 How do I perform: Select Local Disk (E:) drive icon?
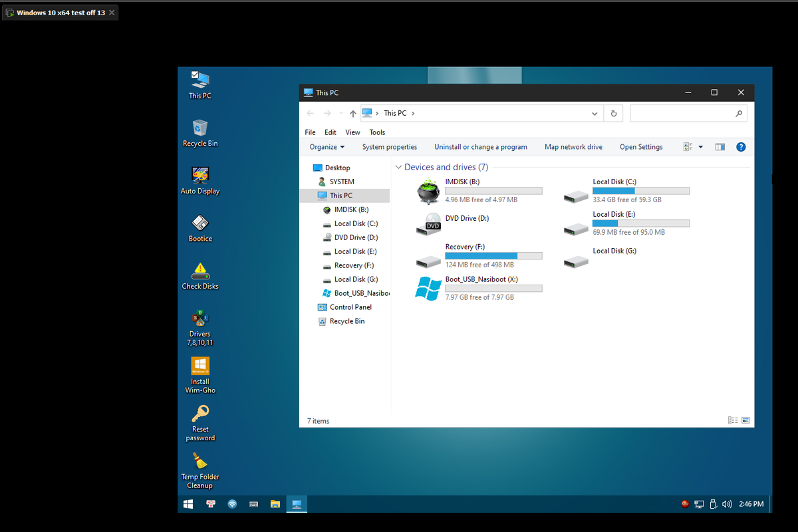(x=576, y=228)
